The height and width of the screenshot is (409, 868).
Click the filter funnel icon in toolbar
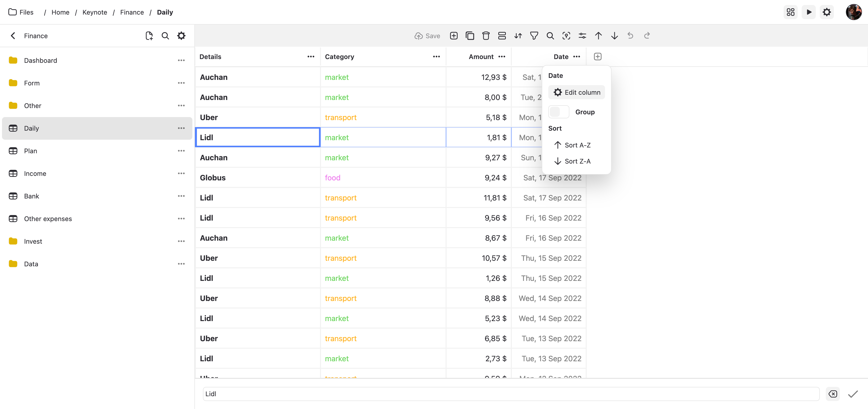(534, 36)
